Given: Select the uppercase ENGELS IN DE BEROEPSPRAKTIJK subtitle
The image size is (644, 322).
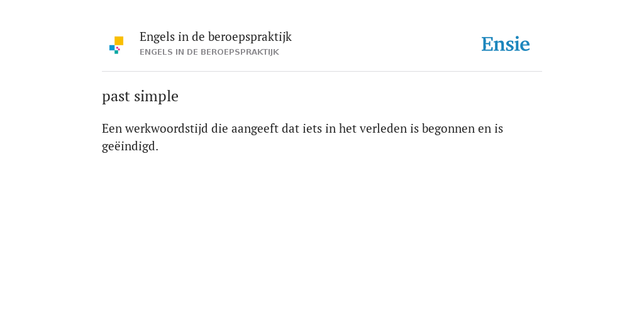Looking at the screenshot, I should coord(209,52).
